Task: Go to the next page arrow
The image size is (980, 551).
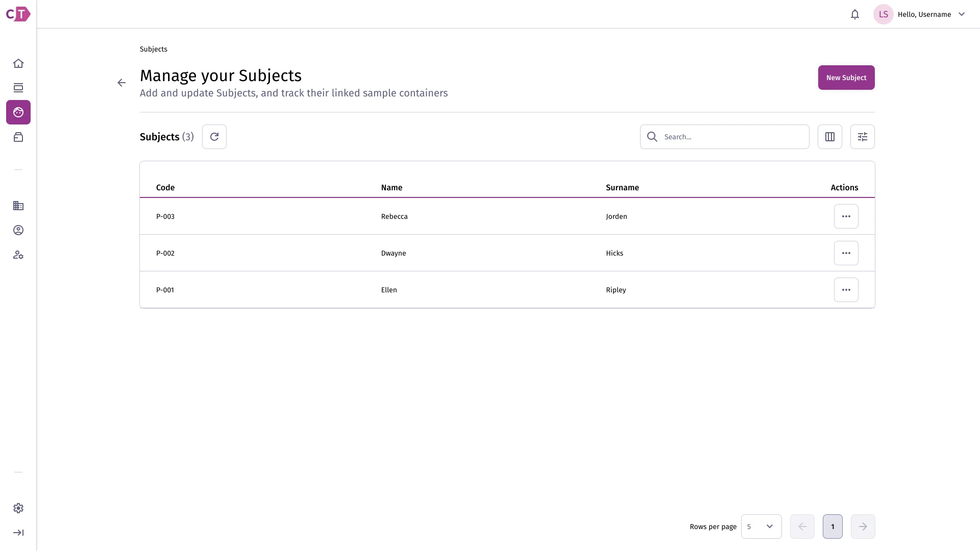Action: pyautogui.click(x=863, y=527)
